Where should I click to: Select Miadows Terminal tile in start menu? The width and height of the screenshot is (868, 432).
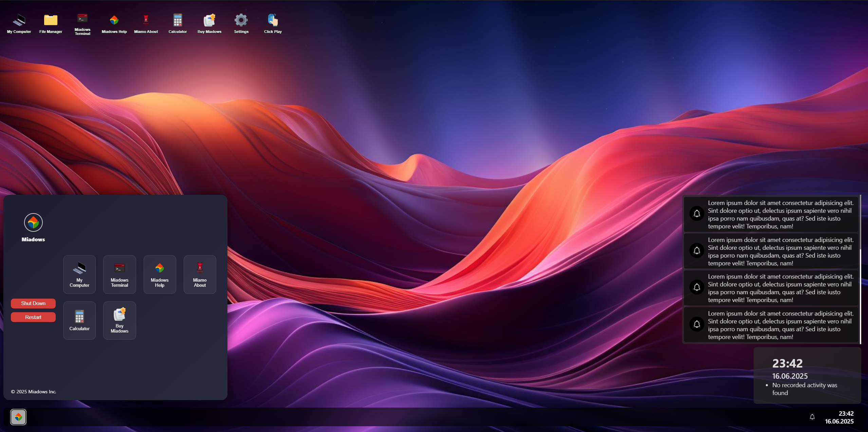[x=119, y=274]
